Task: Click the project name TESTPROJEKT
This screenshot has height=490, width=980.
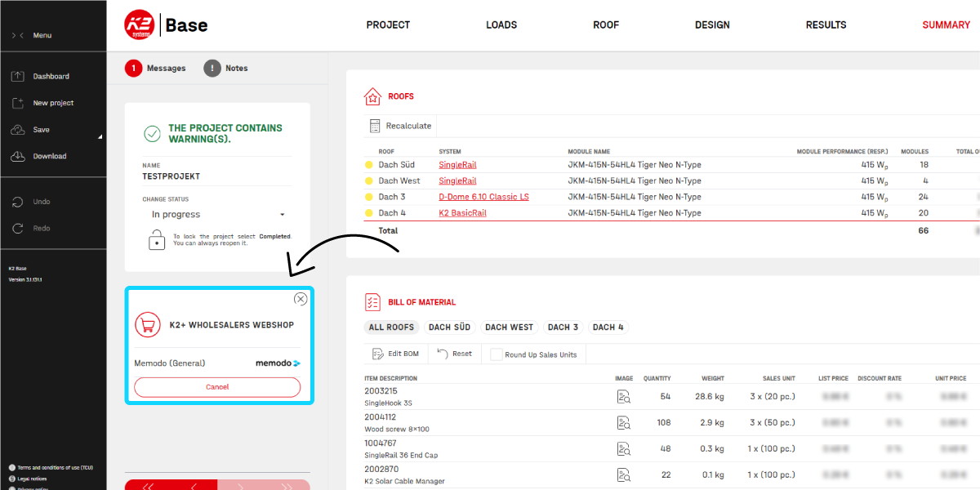Action: [171, 176]
